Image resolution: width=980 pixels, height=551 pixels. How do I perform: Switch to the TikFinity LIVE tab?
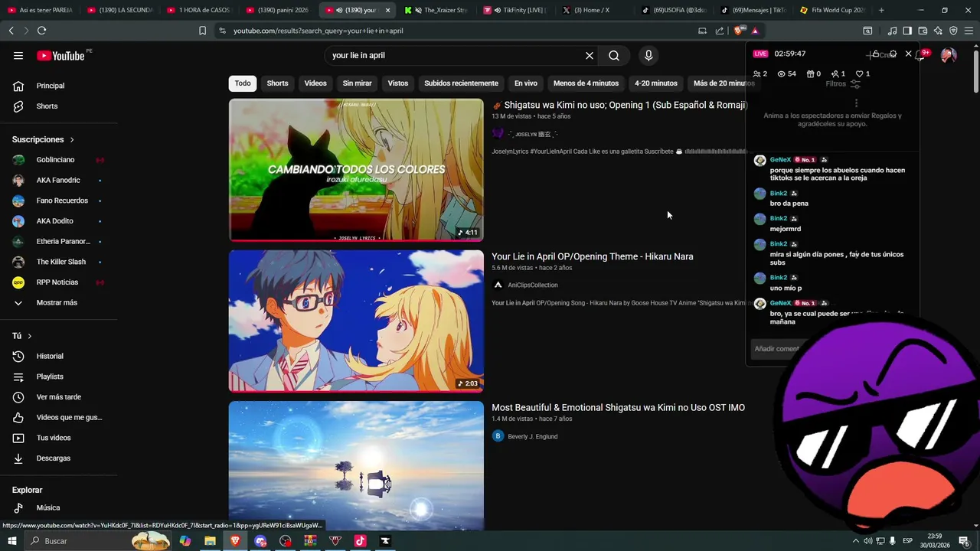pyautogui.click(x=514, y=10)
